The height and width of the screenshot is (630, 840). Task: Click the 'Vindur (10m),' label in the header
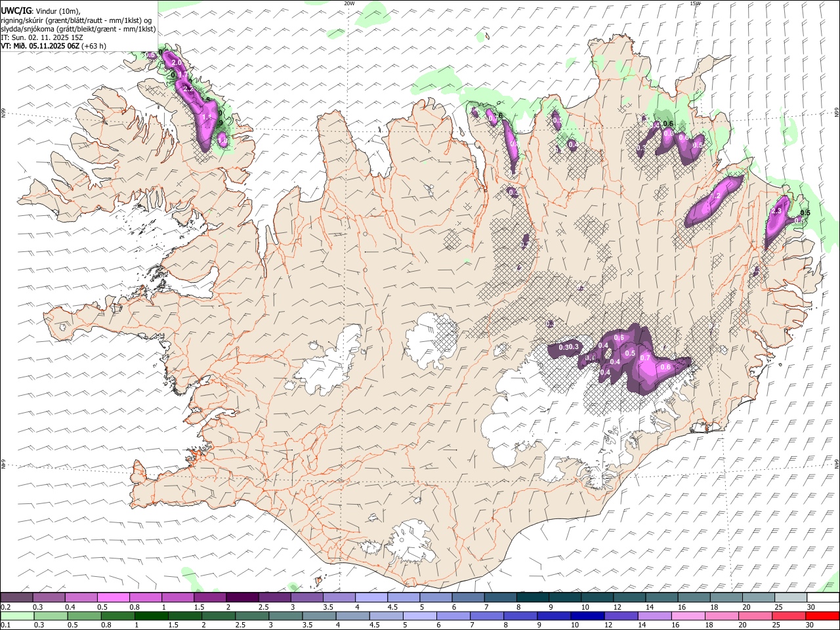point(58,11)
